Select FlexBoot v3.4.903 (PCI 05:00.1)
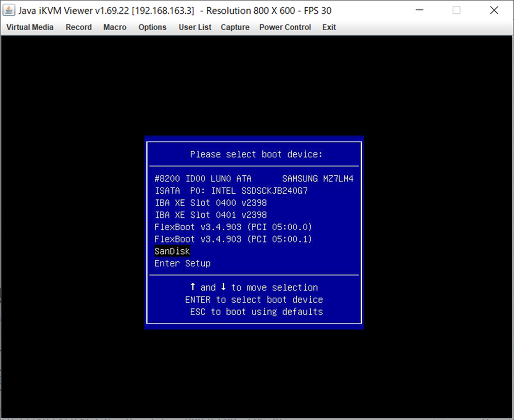 (233, 239)
